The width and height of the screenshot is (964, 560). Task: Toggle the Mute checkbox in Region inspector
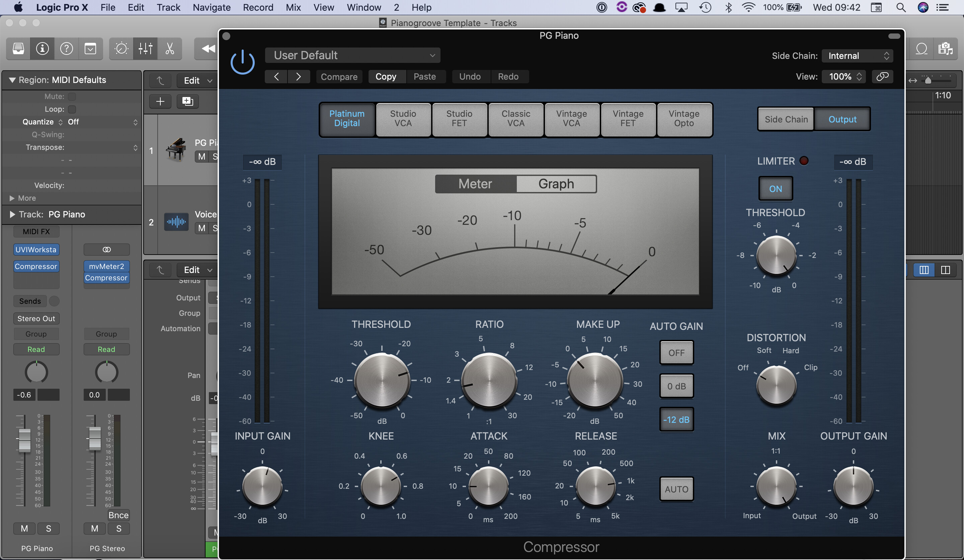tap(72, 96)
